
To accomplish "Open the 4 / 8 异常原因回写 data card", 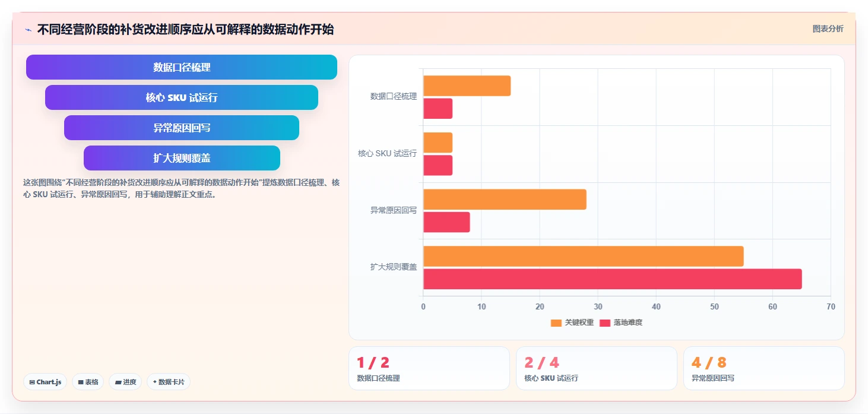I will click(764, 368).
